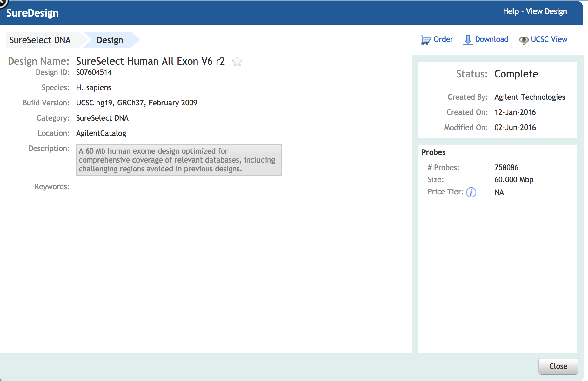
Task: Select the Design breadcrumb step
Action: [110, 40]
